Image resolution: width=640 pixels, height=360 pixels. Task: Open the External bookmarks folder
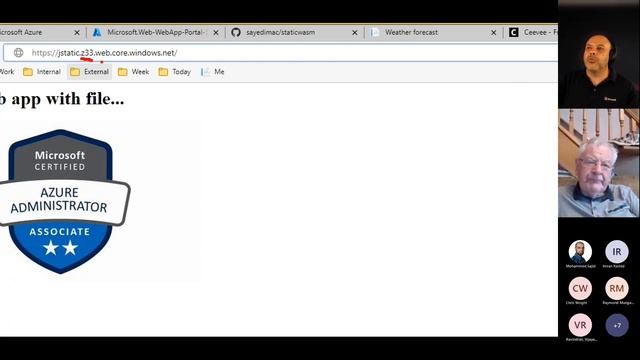tap(89, 72)
